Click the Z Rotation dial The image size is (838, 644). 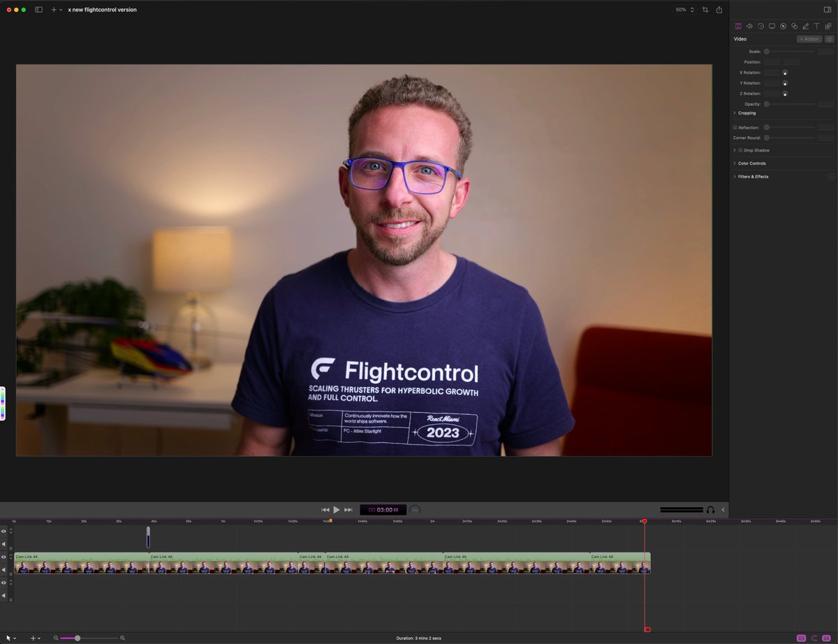coord(785,94)
